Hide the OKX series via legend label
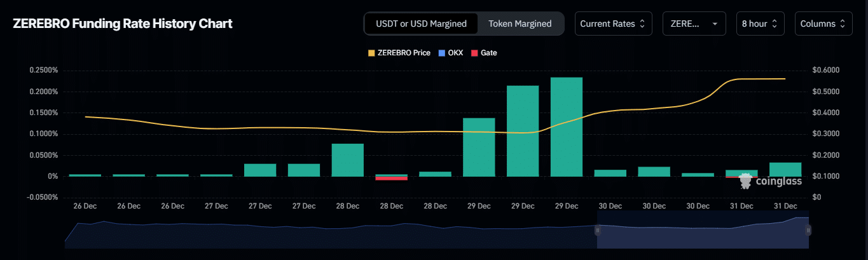Image resolution: width=868 pixels, height=260 pixels. (x=455, y=53)
